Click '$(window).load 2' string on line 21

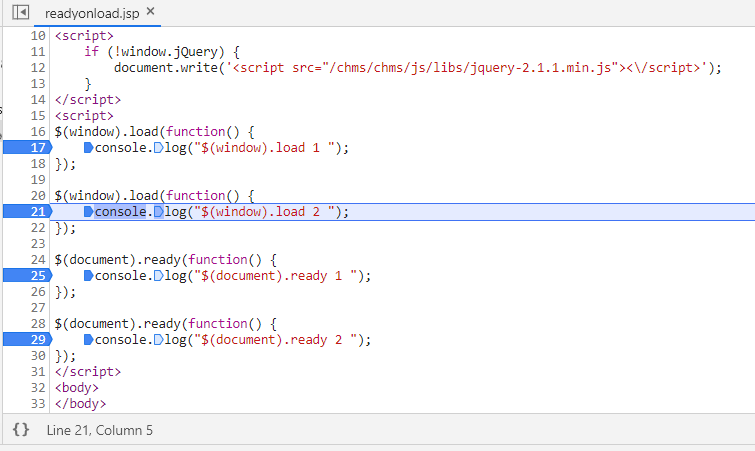tap(264, 211)
